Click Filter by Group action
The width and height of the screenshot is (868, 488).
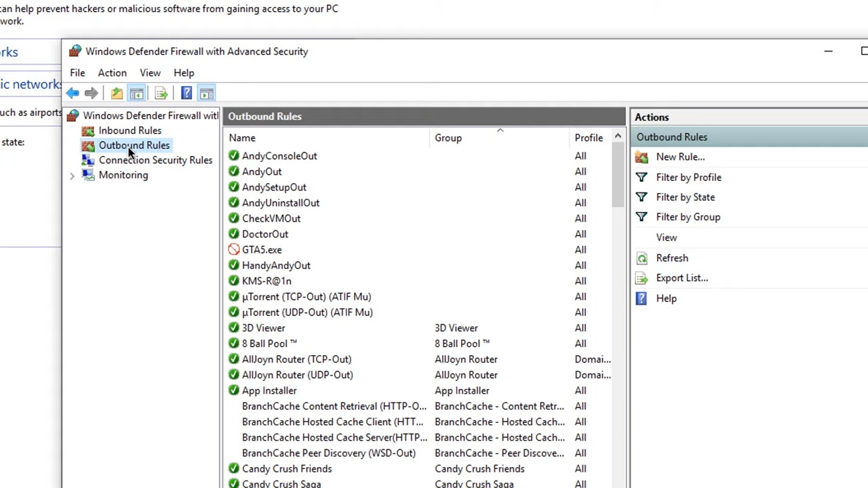point(688,217)
